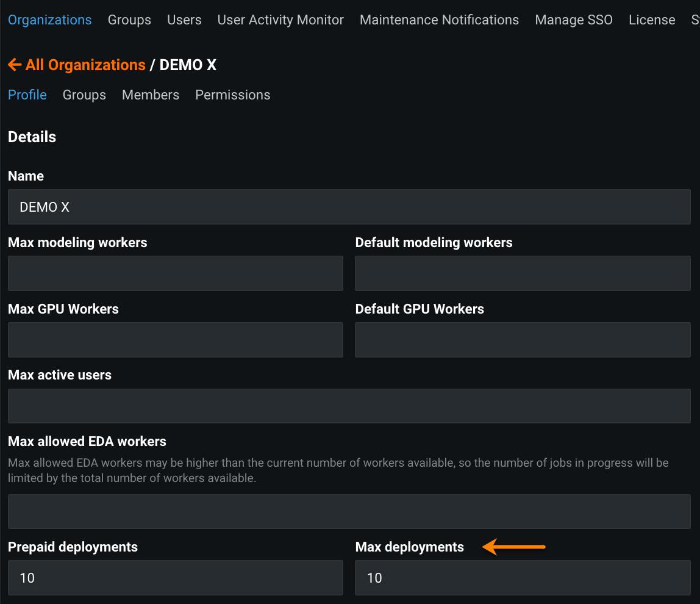Select the Profile sub-tab
700x604 pixels.
click(27, 95)
